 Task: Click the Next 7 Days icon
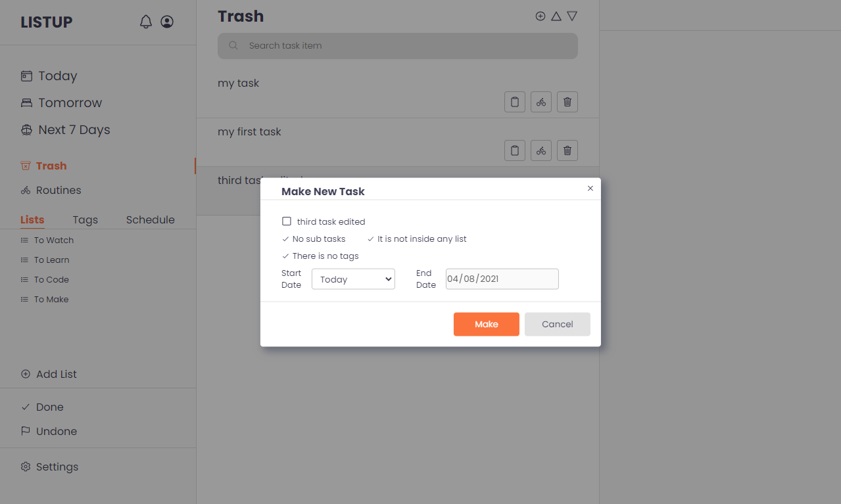tap(26, 129)
